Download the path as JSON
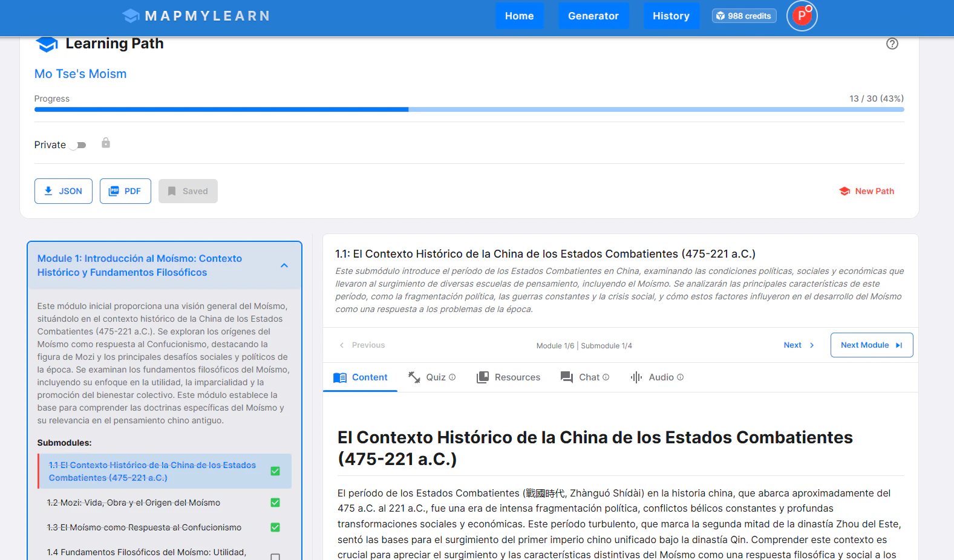954x560 pixels. coord(64,191)
